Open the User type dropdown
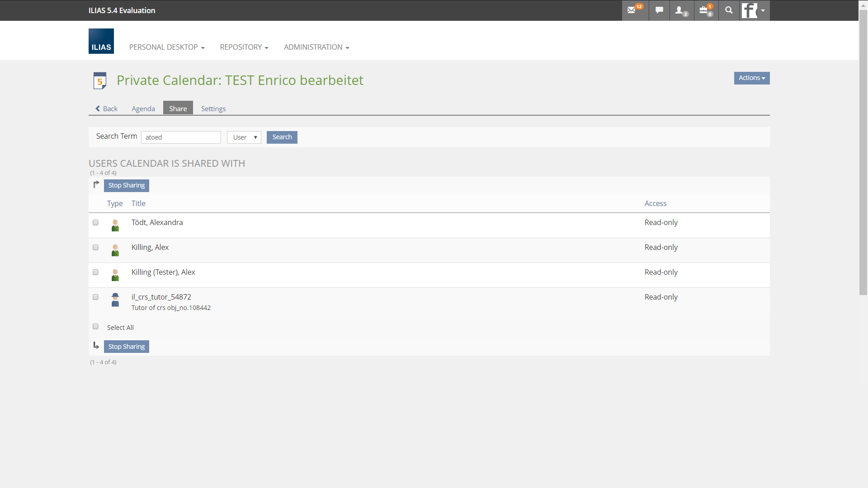The height and width of the screenshot is (488, 868). (x=244, y=137)
